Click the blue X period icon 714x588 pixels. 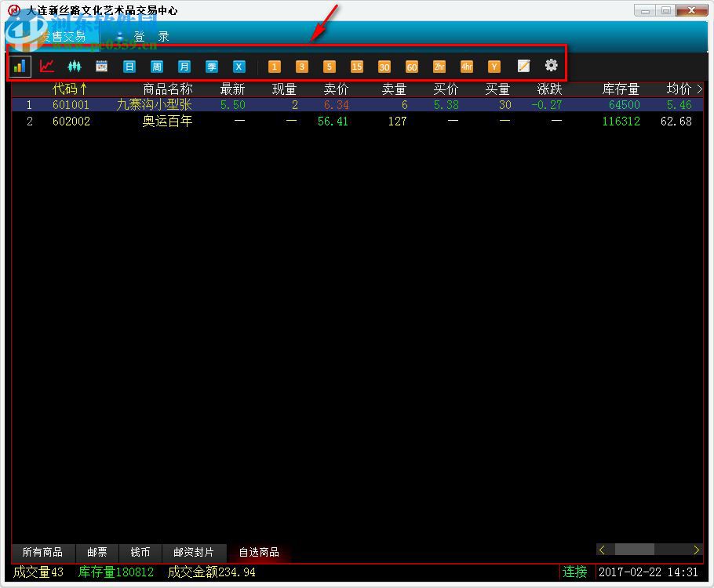coord(239,67)
